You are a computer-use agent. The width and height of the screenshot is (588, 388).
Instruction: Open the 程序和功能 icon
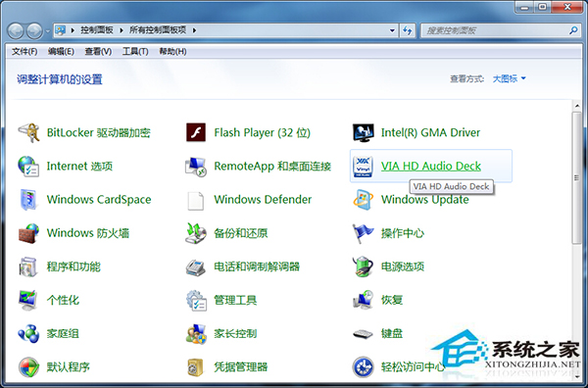pos(28,267)
